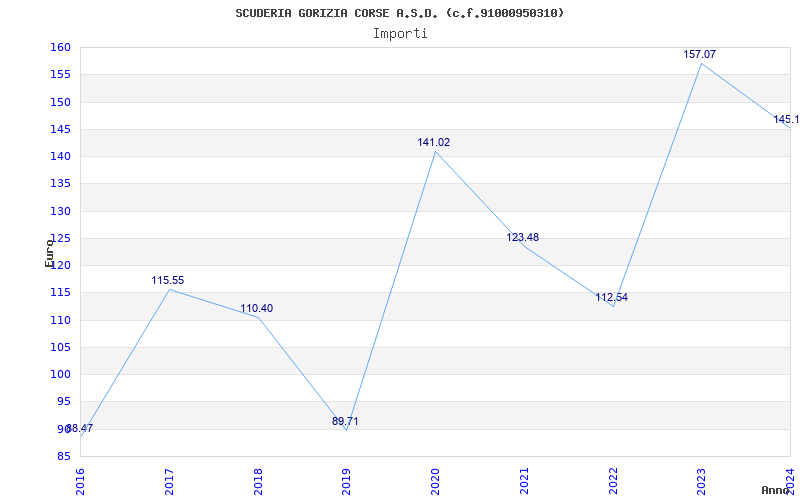Click the 85 y-axis tick label
The image size is (800, 500).
tap(63, 456)
